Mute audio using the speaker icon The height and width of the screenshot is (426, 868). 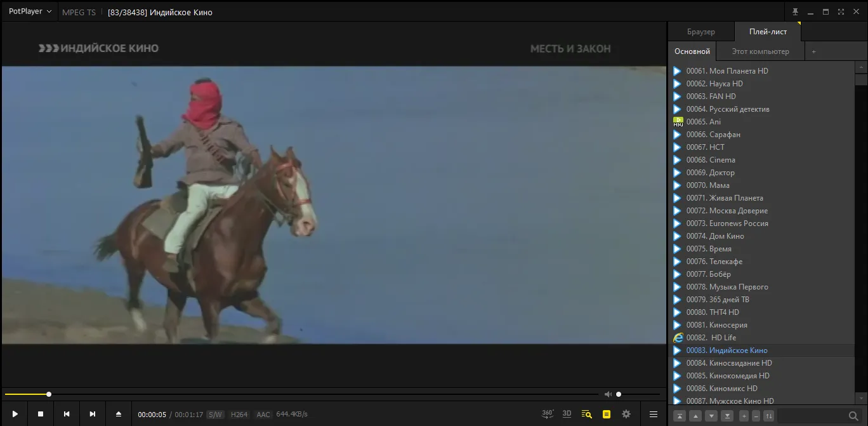[608, 394]
